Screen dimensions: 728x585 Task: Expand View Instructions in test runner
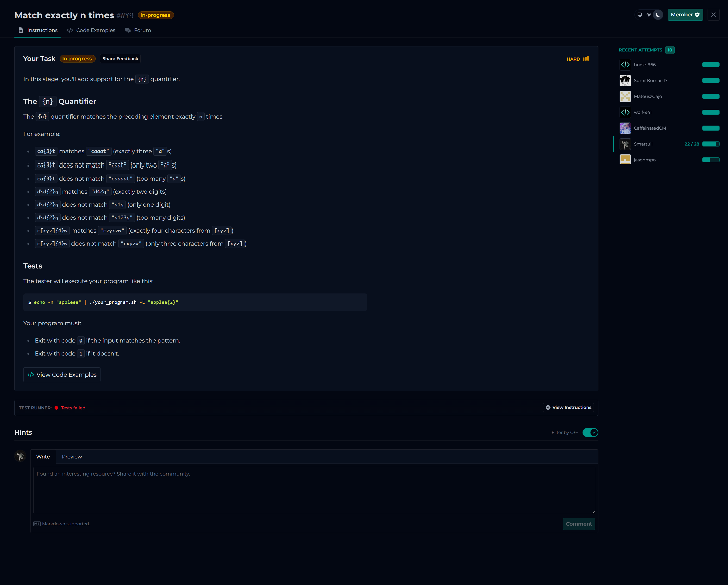568,407
